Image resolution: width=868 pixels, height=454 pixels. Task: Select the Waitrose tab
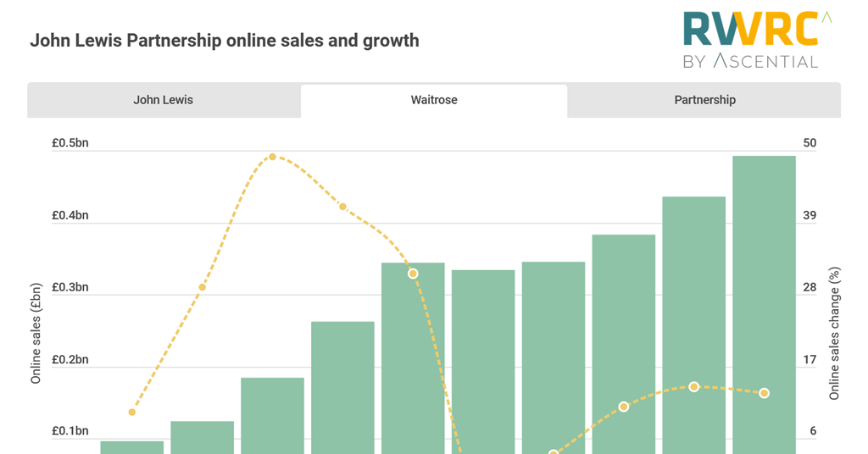tap(434, 100)
